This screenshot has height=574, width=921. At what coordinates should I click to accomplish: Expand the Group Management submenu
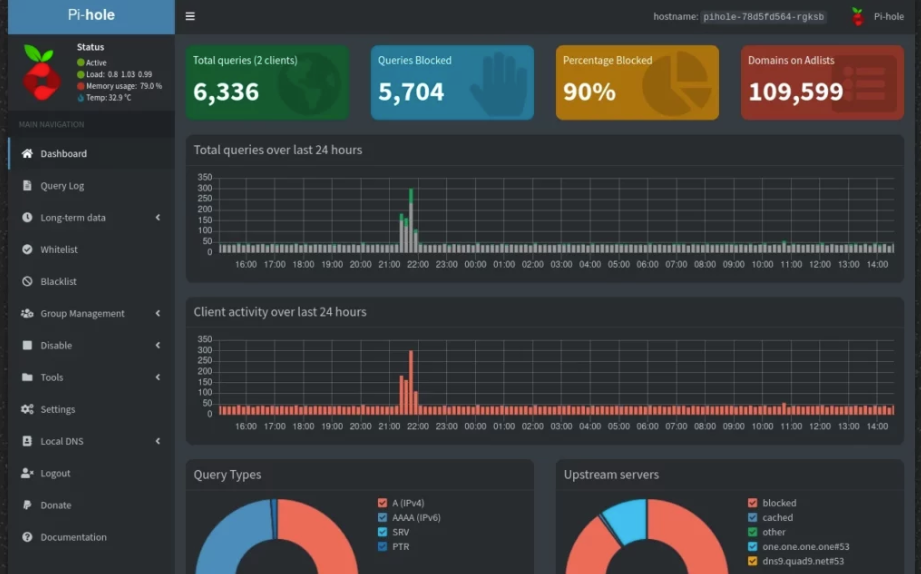157,314
